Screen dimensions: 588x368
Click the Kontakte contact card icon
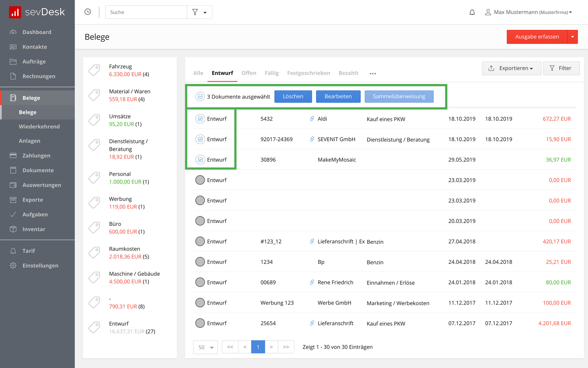point(13,47)
